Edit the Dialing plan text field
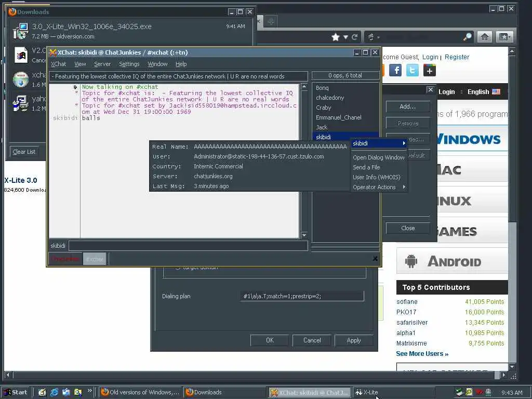532x399 pixels. pyautogui.click(x=302, y=296)
